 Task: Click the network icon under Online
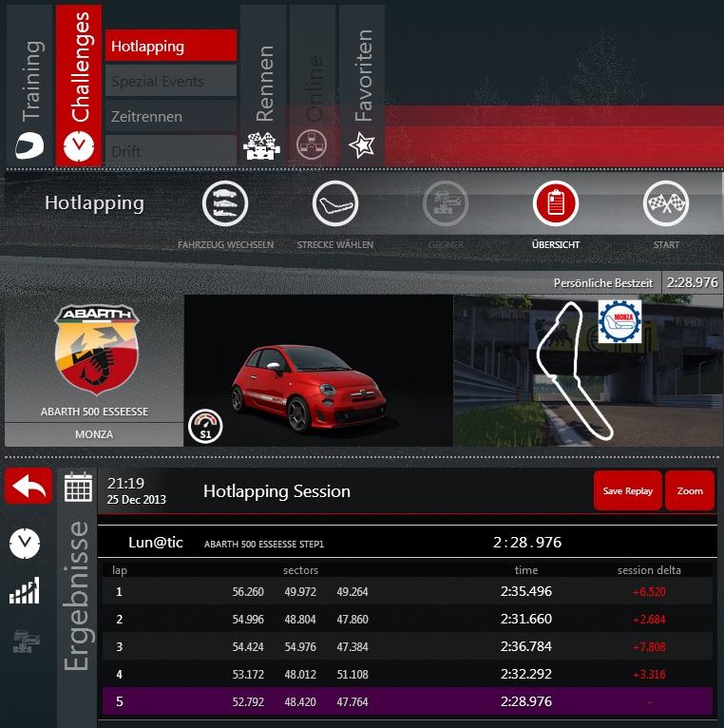[x=312, y=144]
